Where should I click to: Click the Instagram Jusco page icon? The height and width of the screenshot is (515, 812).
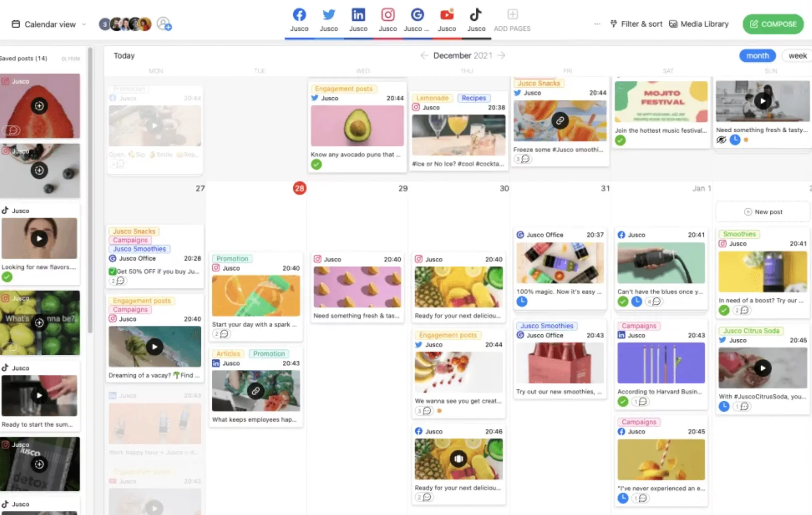pos(388,15)
